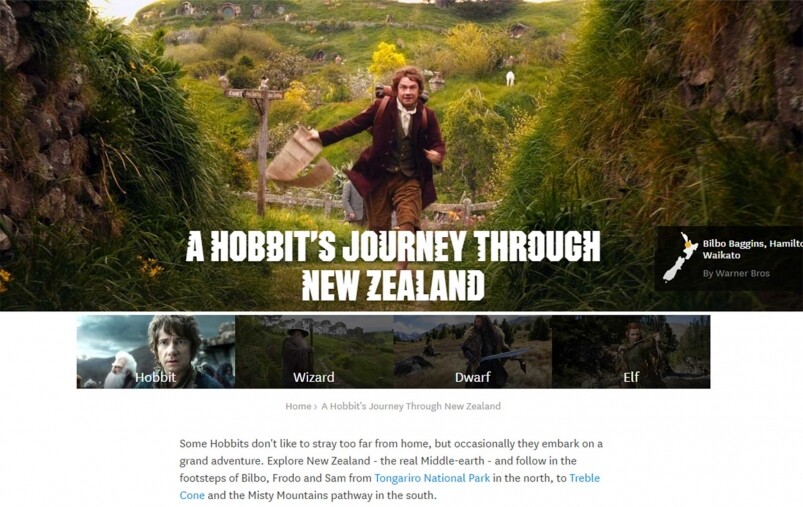Click the round hobbit-hole door on hilltop
The width and height of the screenshot is (803, 507).
point(226,11)
